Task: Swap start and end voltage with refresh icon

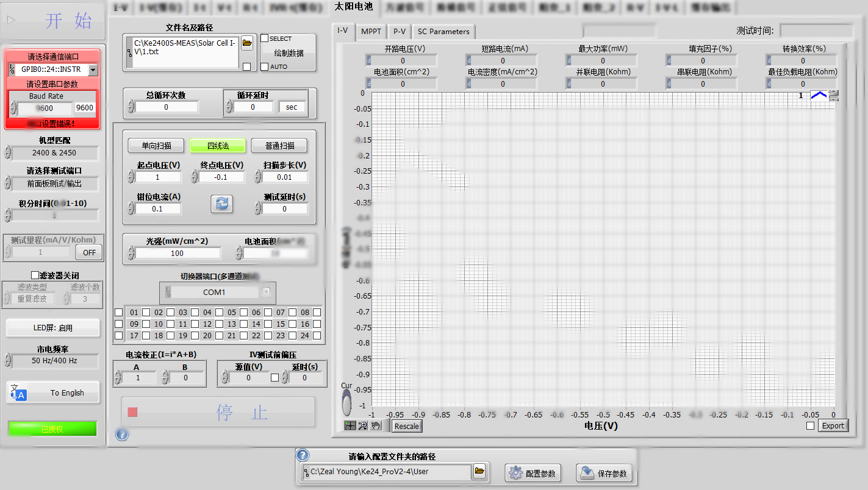Action: click(x=222, y=204)
